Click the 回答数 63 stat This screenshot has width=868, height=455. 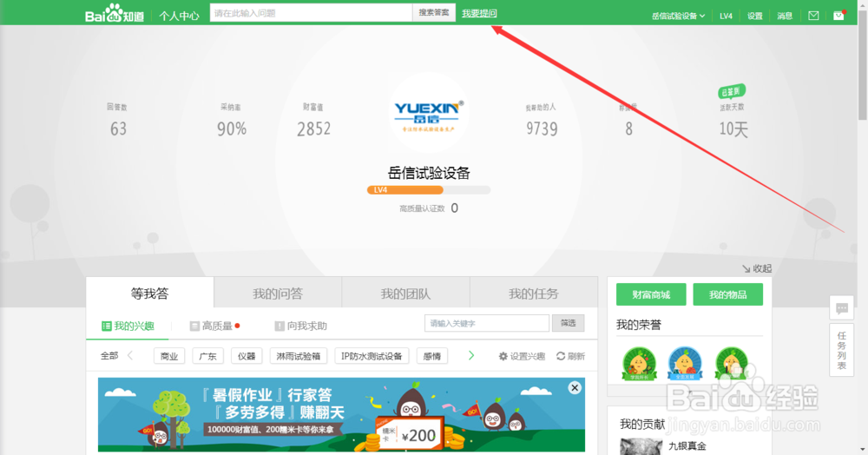pyautogui.click(x=118, y=120)
